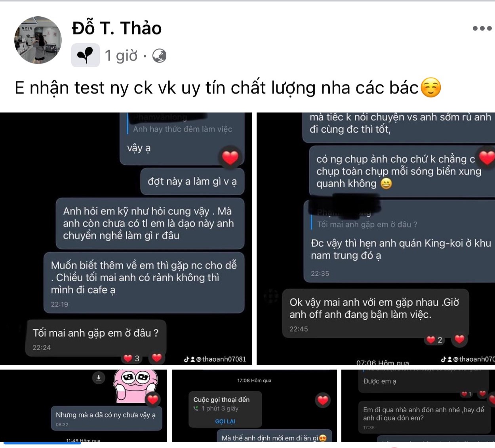Click the heart beside the voice call bubble
This screenshot has width=495, height=448.
point(323,400)
